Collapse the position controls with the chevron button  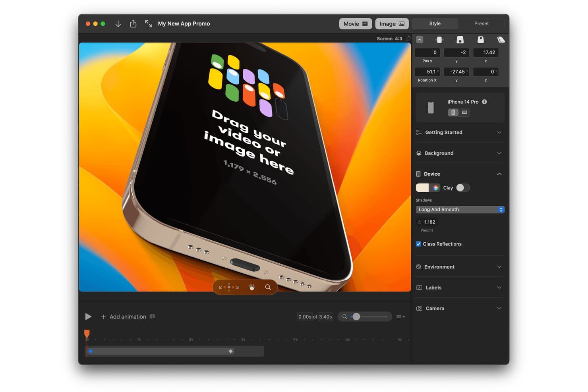coord(420,40)
